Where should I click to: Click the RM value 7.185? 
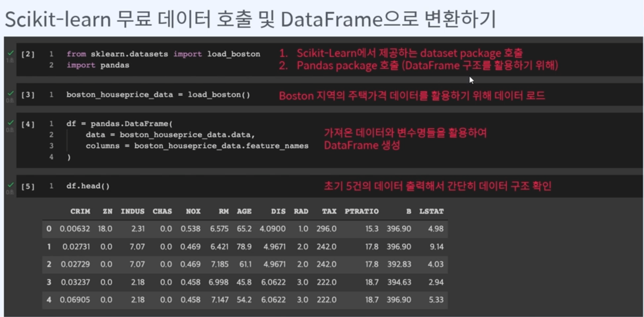click(220, 264)
